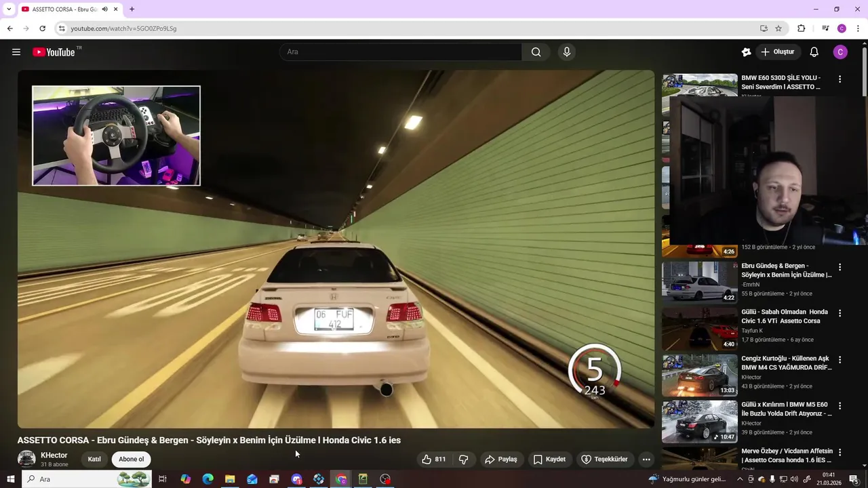This screenshot has width=868, height=488.
Task: Open Güllü Sabah Olmadan Honda Civic title
Action: coord(785,317)
